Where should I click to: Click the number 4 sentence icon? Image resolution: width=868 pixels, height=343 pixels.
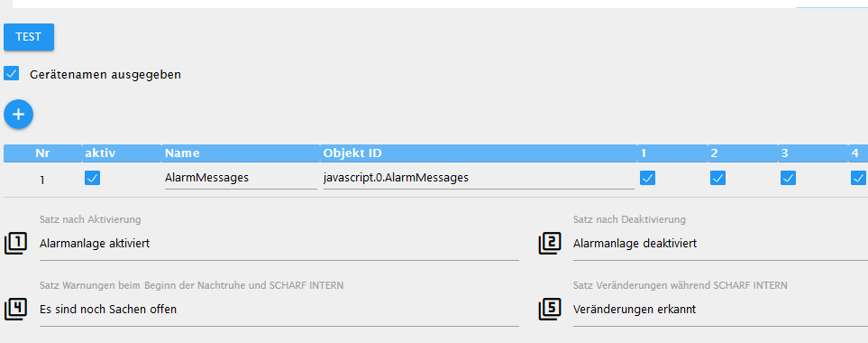coord(15,310)
